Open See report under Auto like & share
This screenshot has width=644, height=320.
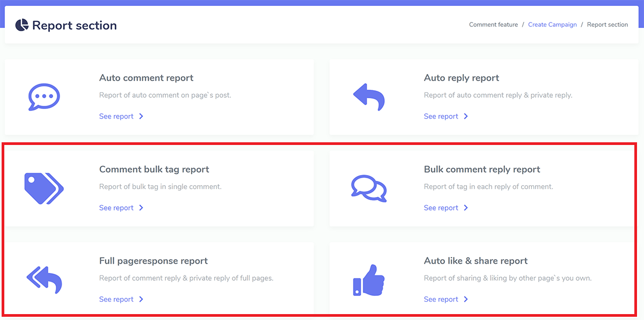tap(441, 299)
